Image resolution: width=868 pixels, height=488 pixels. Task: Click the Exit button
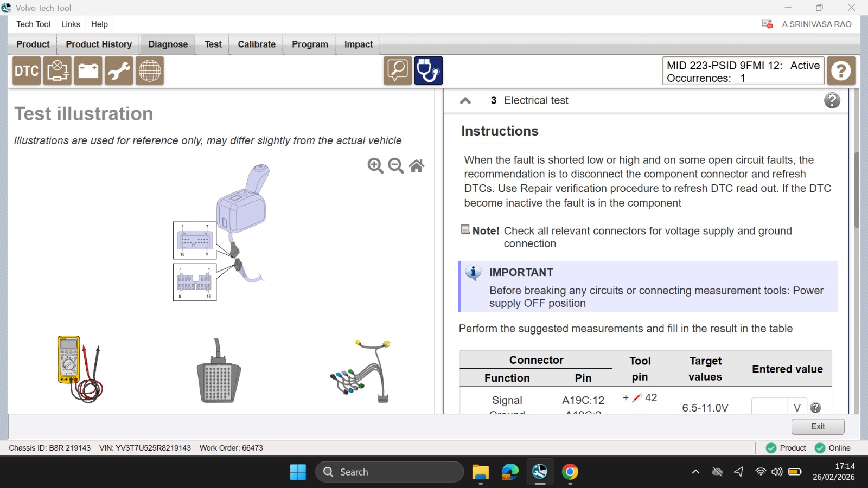818,427
